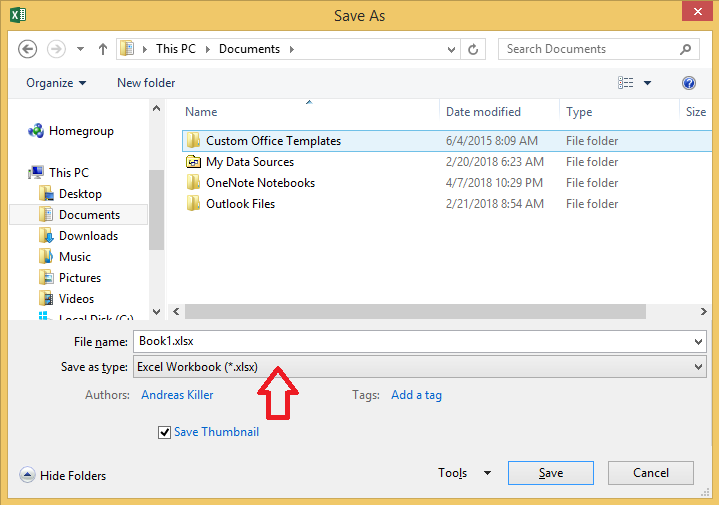Click the OneNote Notebooks folder icon

[x=194, y=183]
